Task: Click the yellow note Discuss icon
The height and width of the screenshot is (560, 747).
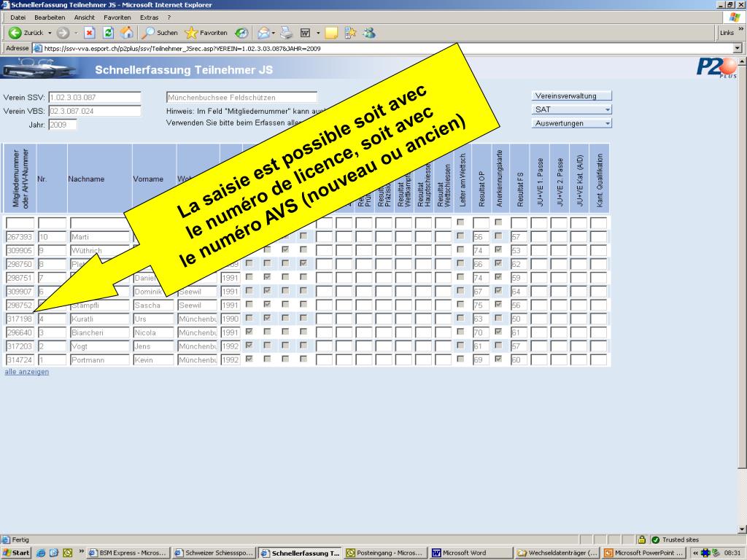Action: (x=331, y=33)
